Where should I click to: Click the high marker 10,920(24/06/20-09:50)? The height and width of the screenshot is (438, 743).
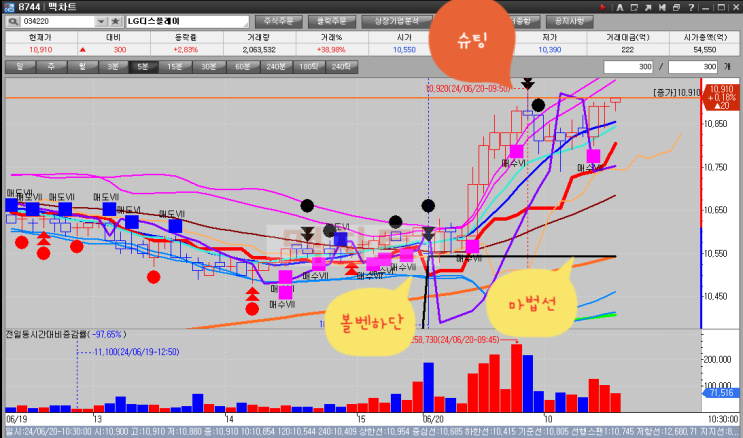click(x=468, y=89)
